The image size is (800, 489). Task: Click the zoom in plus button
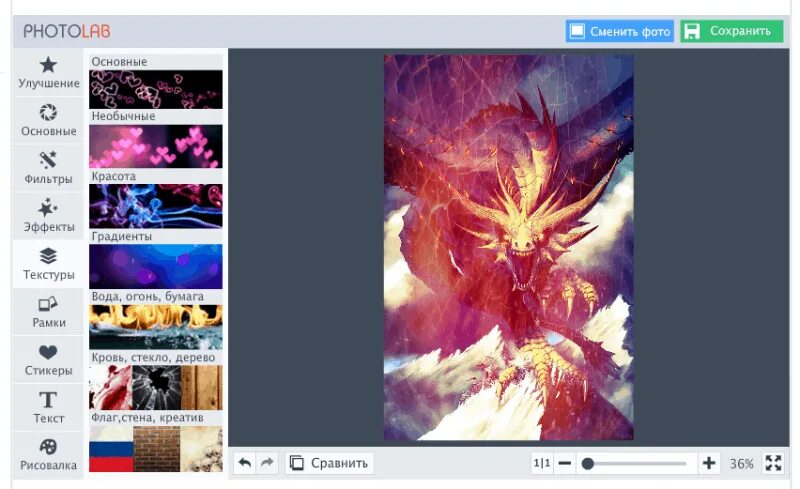click(709, 463)
